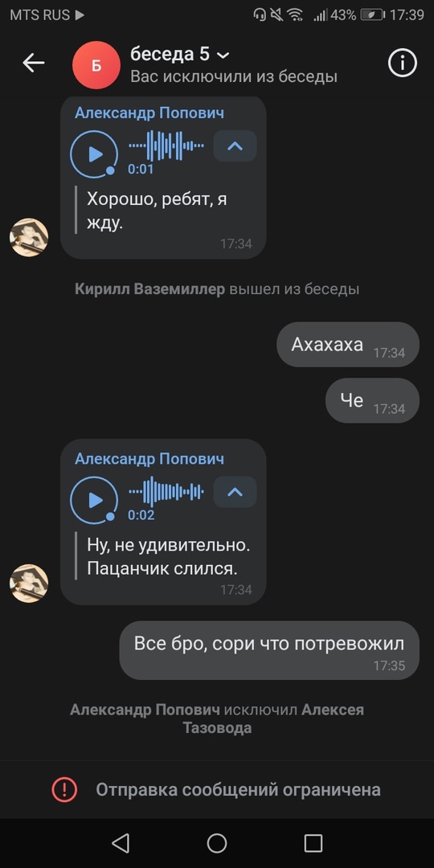Collapse transcript of the 0:01 voice message
The width and height of the screenshot is (434, 868).
(x=235, y=146)
